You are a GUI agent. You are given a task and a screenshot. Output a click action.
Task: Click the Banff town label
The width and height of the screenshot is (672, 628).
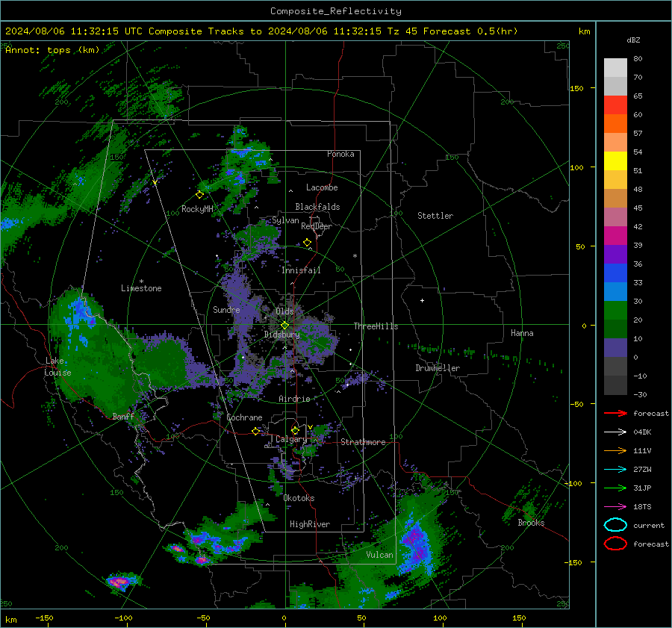pyautogui.click(x=123, y=416)
